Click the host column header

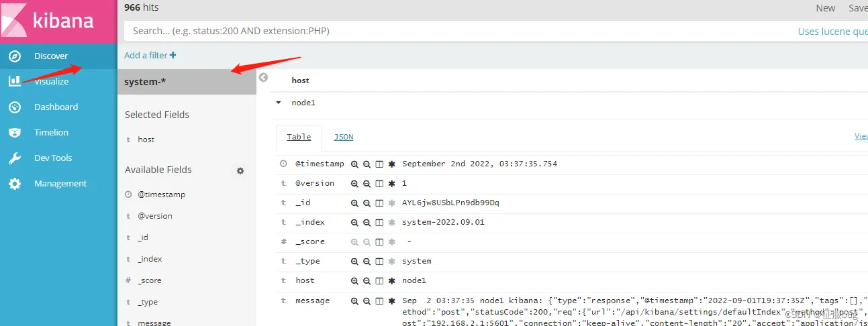point(300,80)
